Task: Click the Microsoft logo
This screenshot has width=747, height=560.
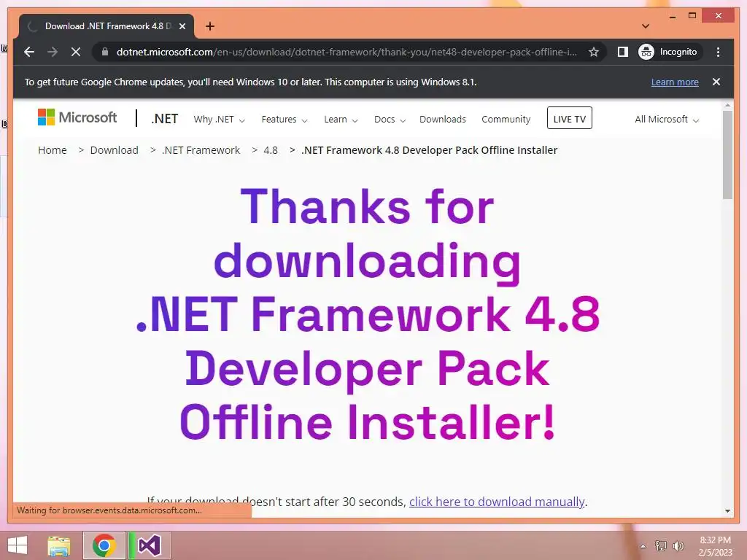Action: coord(77,117)
